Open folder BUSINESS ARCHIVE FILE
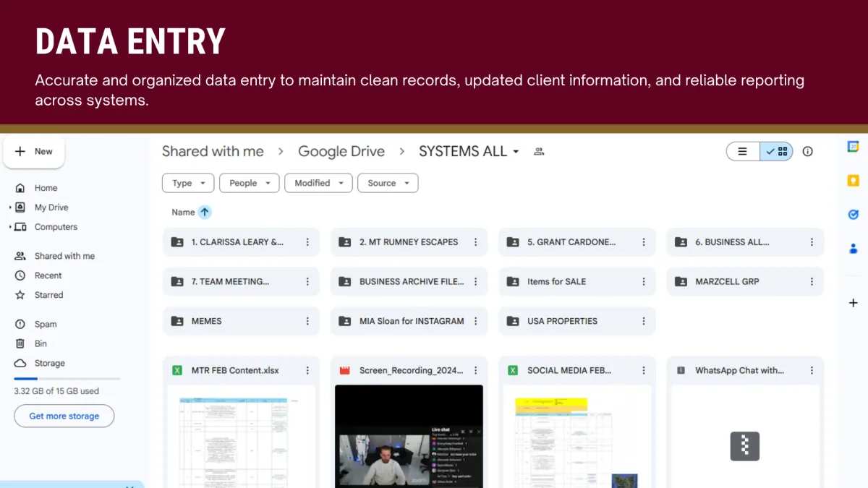The width and height of the screenshot is (868, 488). [409, 282]
